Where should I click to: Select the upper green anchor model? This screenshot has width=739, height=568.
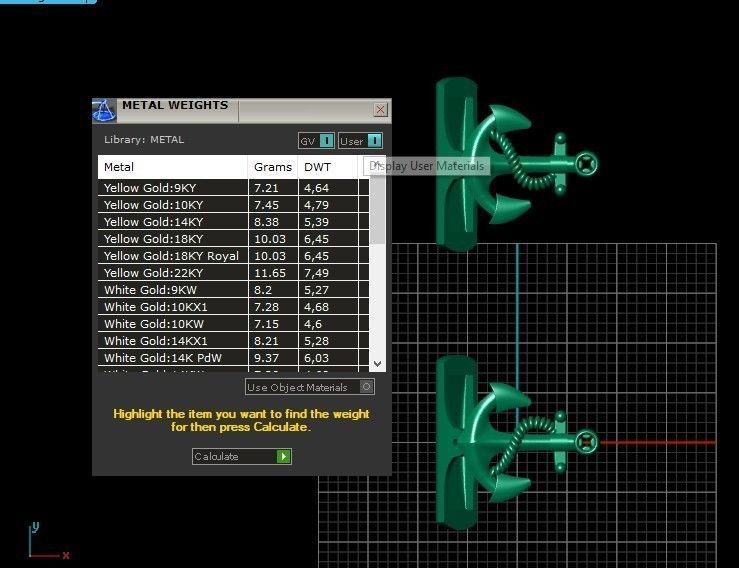[x=516, y=165]
